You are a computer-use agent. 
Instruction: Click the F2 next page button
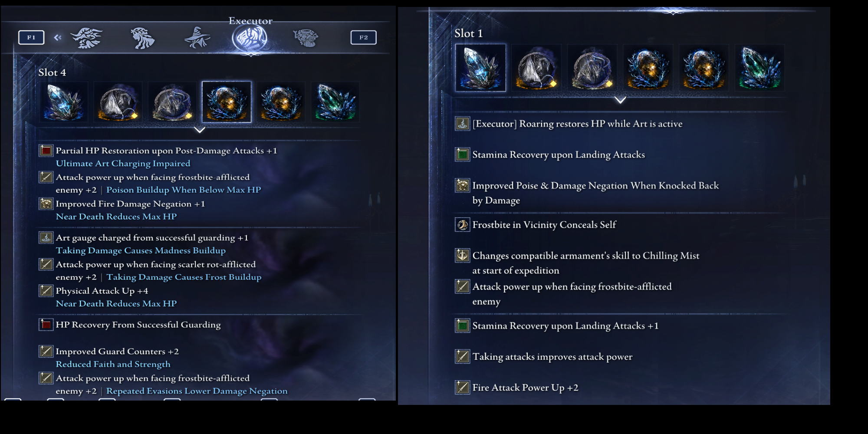pyautogui.click(x=363, y=37)
